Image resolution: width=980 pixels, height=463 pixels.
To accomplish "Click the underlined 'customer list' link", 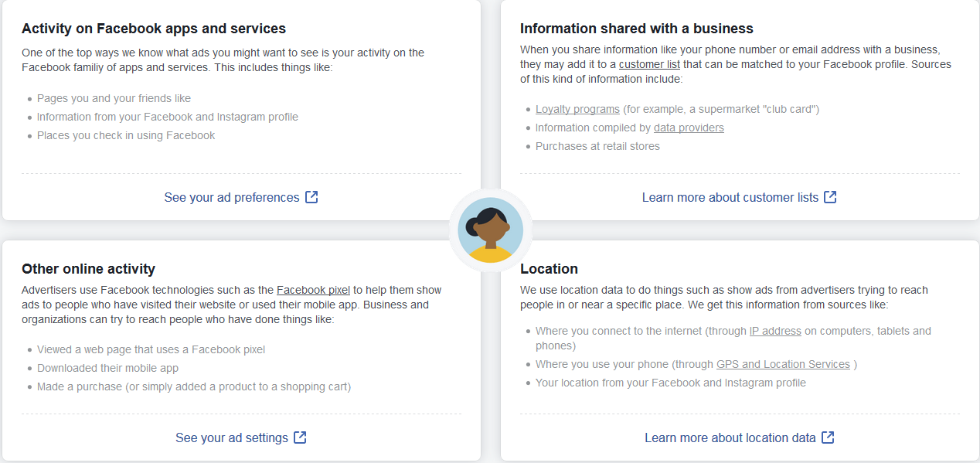I will pos(649,64).
